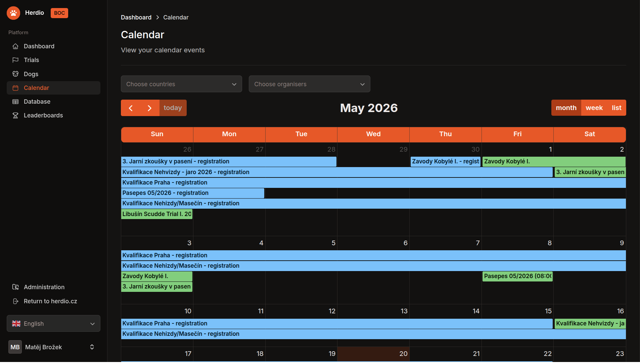Click the Calendar icon in sidebar

(x=15, y=88)
